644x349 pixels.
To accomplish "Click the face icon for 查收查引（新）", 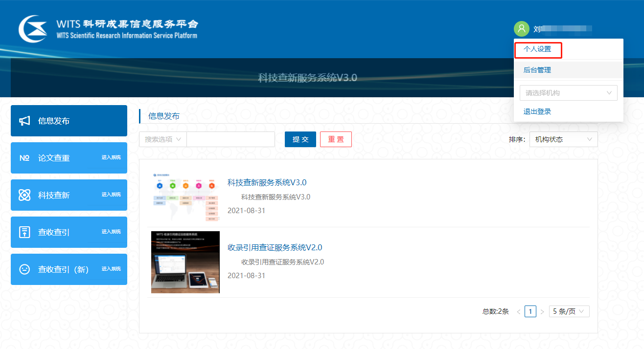I will click(24, 269).
